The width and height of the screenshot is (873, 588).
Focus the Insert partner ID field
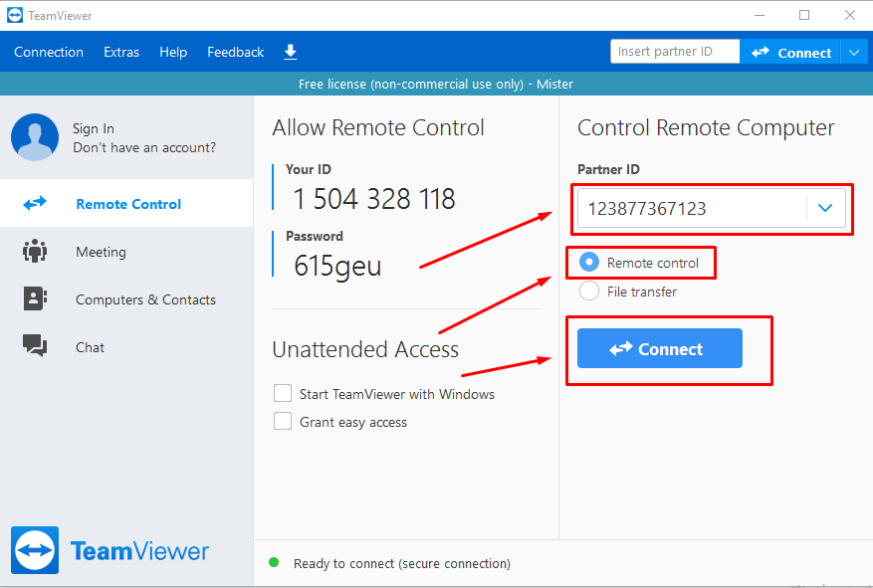[x=675, y=51]
